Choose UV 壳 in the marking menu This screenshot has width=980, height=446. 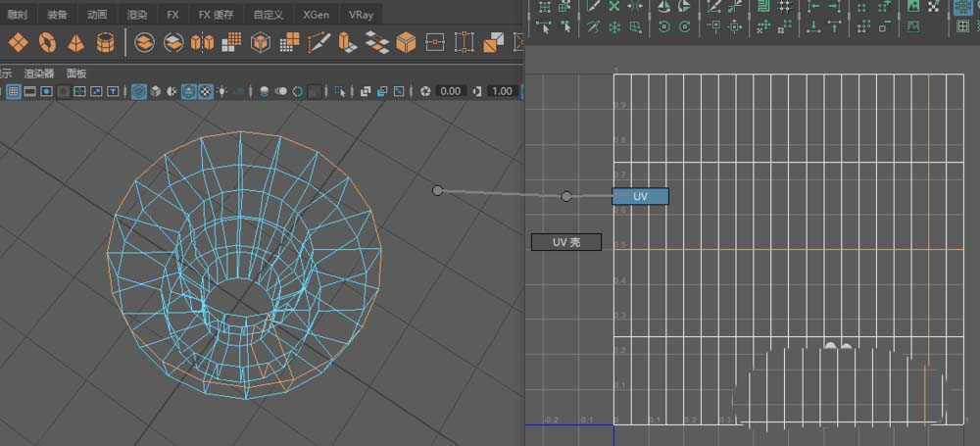pyautogui.click(x=566, y=241)
